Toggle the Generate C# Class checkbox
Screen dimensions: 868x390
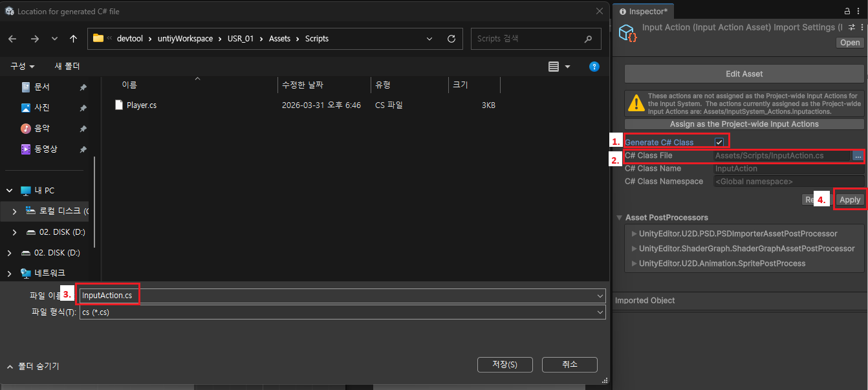click(x=719, y=142)
